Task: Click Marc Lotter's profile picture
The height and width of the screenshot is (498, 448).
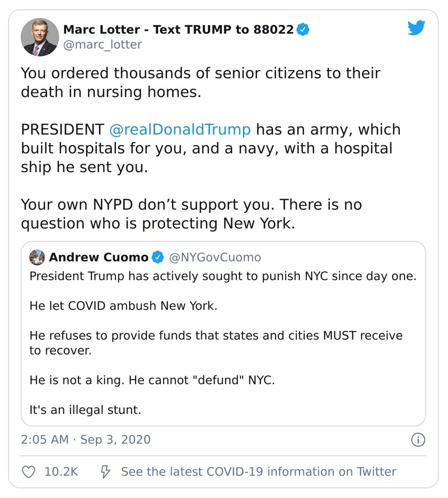Action: pyautogui.click(x=40, y=37)
